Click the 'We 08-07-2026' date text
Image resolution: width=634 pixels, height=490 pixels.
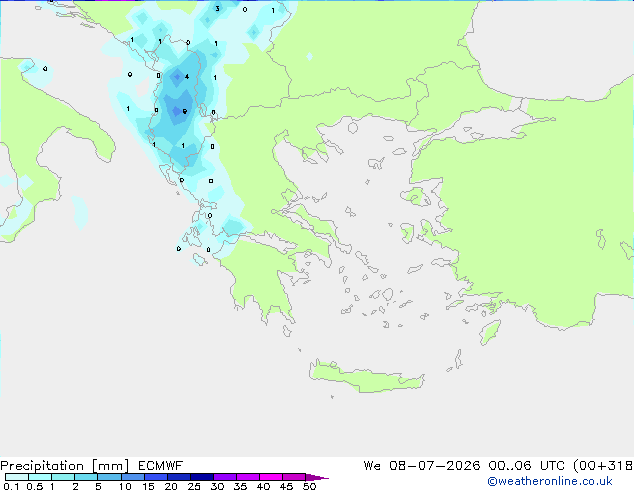click(x=422, y=466)
